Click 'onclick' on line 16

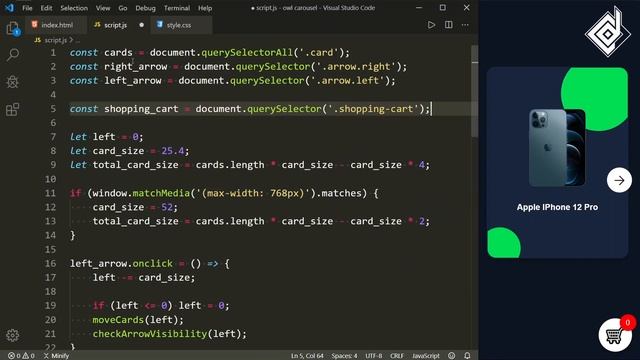coord(152,264)
